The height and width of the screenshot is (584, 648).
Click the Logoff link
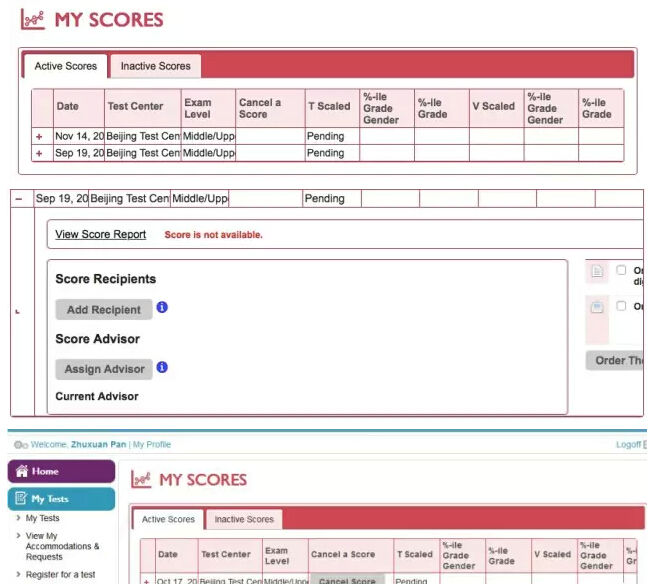[628, 445]
